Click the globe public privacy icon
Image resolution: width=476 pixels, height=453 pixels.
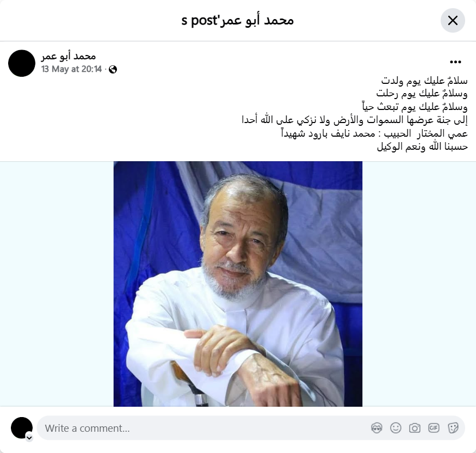point(113,70)
